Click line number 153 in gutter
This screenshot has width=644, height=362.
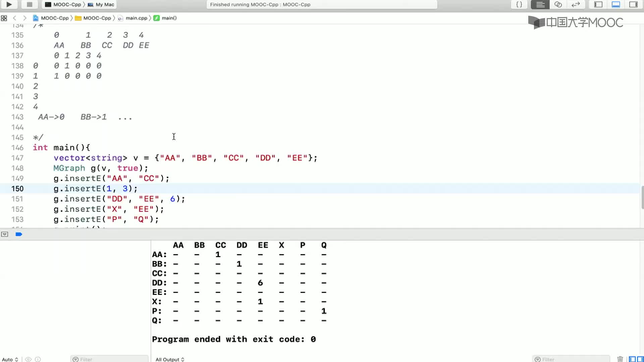click(17, 220)
